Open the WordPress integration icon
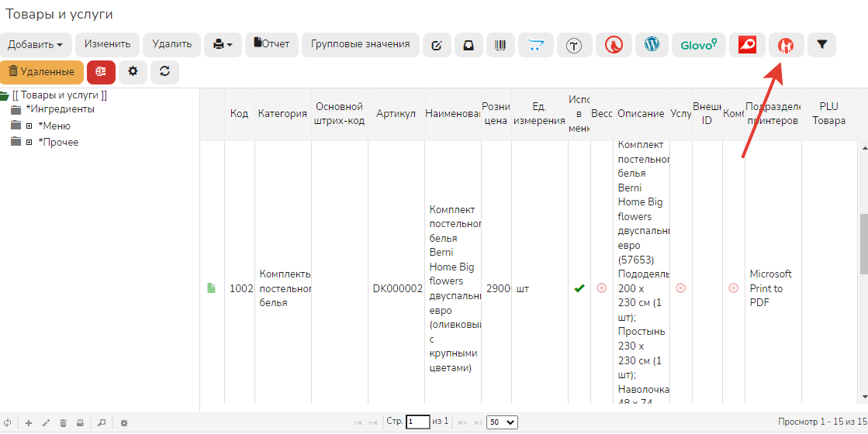This screenshot has width=868, height=434. click(x=652, y=45)
